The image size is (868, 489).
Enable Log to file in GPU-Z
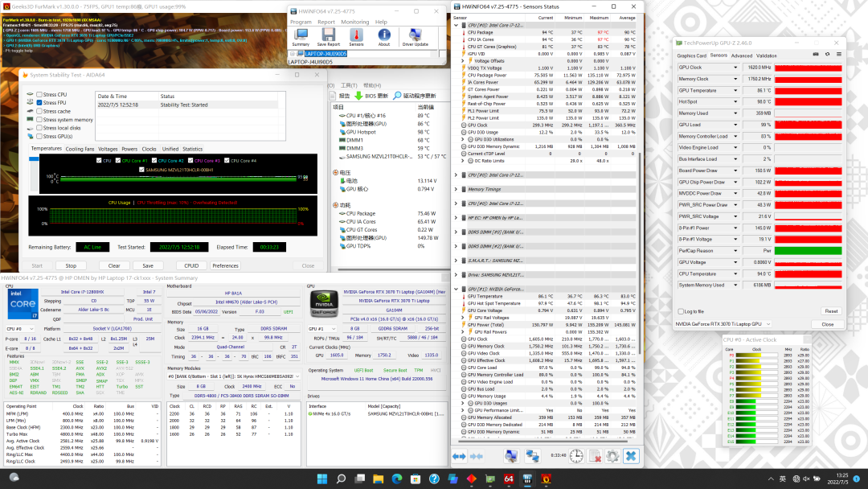[682, 311]
